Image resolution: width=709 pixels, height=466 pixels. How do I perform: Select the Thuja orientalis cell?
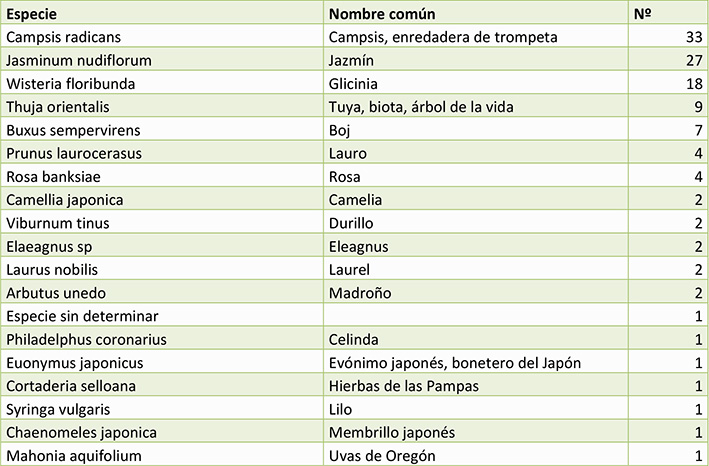pyautogui.click(x=162, y=106)
